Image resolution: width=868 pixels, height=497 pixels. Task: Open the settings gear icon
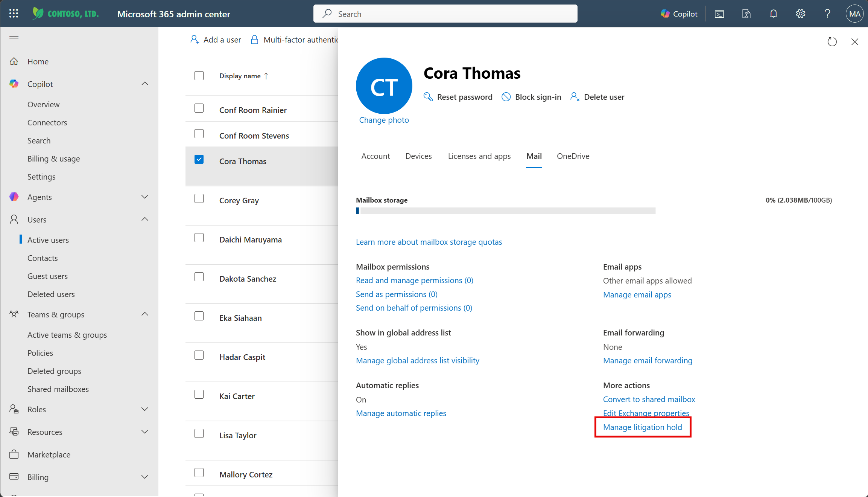(x=800, y=14)
